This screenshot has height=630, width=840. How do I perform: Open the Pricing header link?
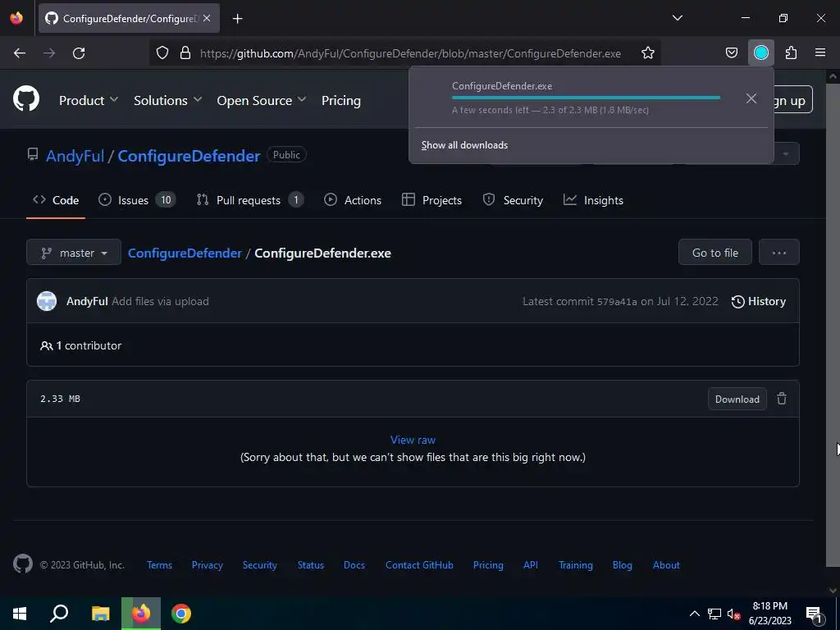coord(340,100)
